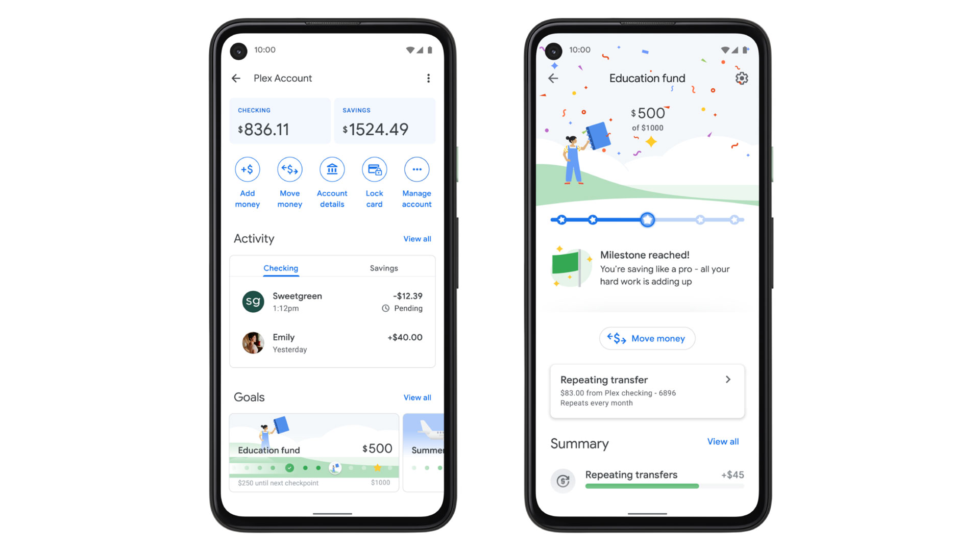980x551 pixels.
Task: Tap the Move money icon on Education fund screen
Action: 646,338
